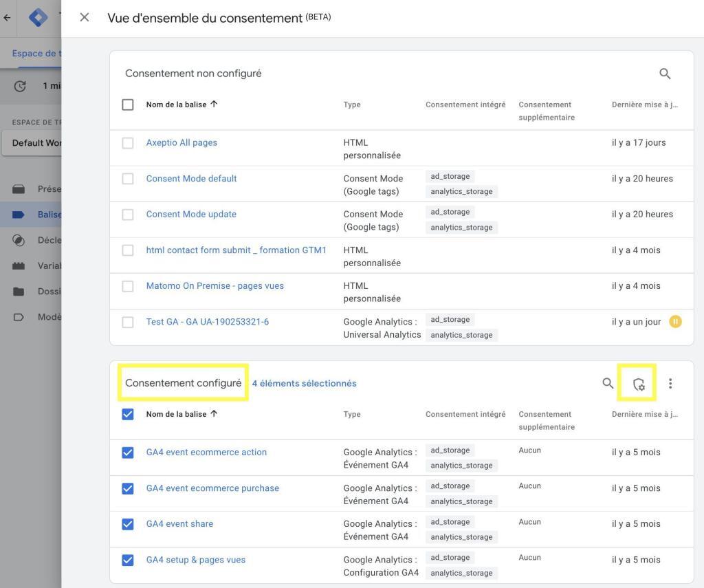Open three-dot more options menu
Image resolution: width=704 pixels, height=588 pixels.
(x=670, y=384)
